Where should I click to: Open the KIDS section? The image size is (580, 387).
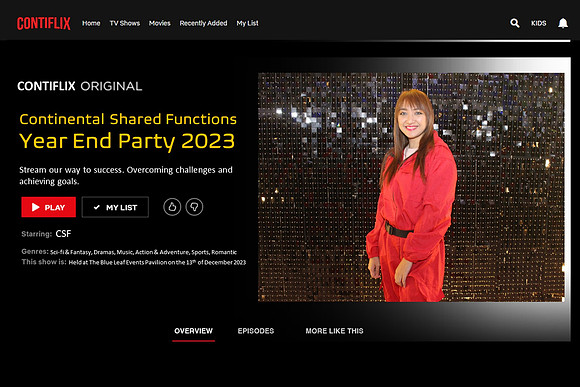[x=539, y=23]
